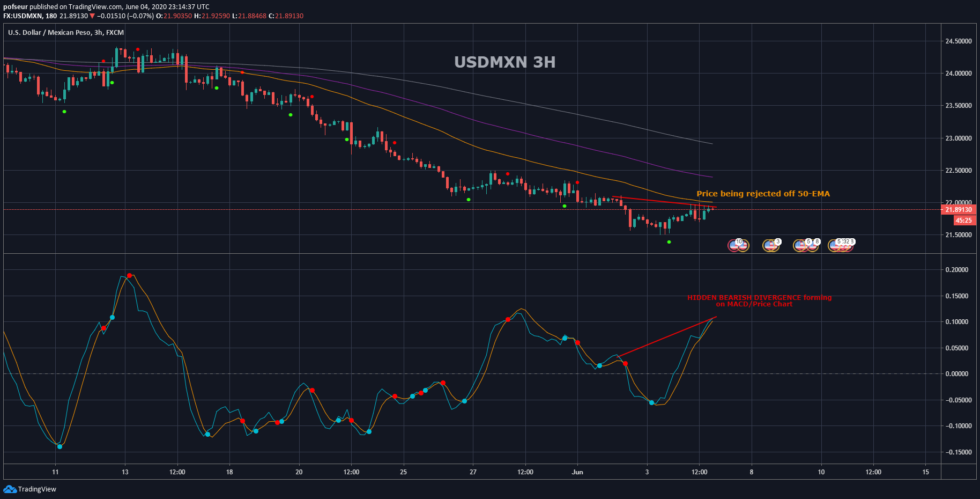Screen dimensions: 980x499
Task: Click the 25 date label on time axis
Action: (403, 472)
